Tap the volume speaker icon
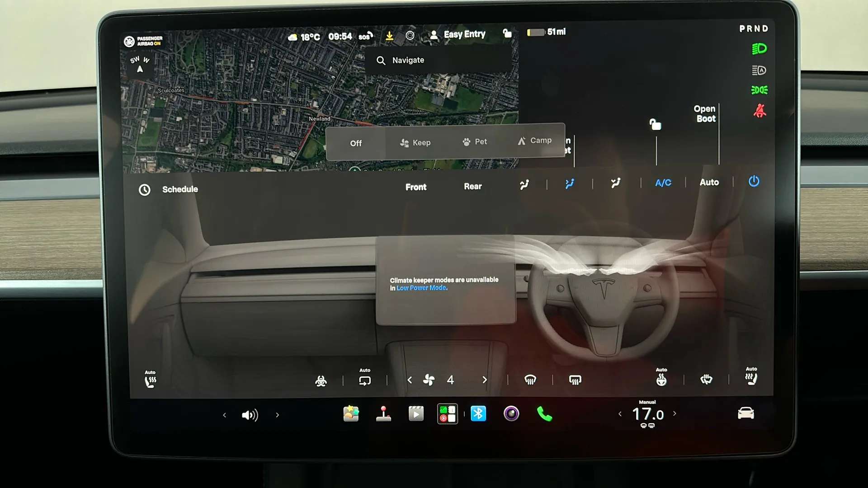This screenshot has height=488, width=868. click(250, 415)
